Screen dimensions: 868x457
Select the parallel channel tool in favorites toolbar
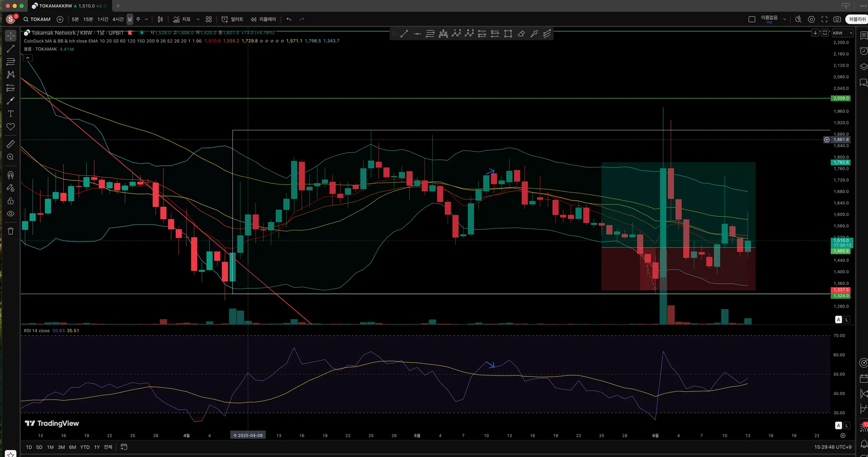click(547, 33)
